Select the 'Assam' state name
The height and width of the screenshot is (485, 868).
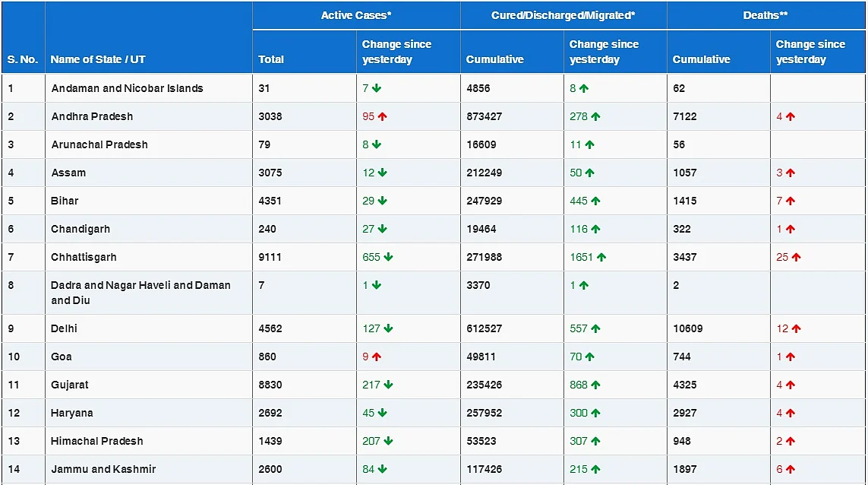(68, 173)
